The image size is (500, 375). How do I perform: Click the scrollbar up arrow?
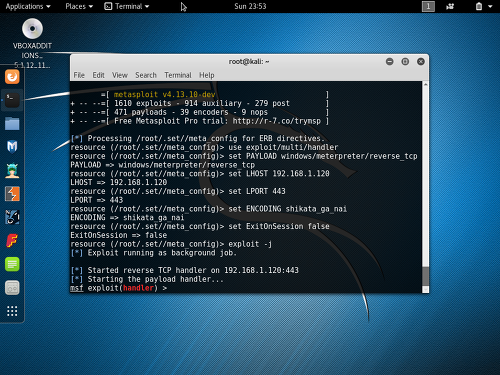pos(425,85)
